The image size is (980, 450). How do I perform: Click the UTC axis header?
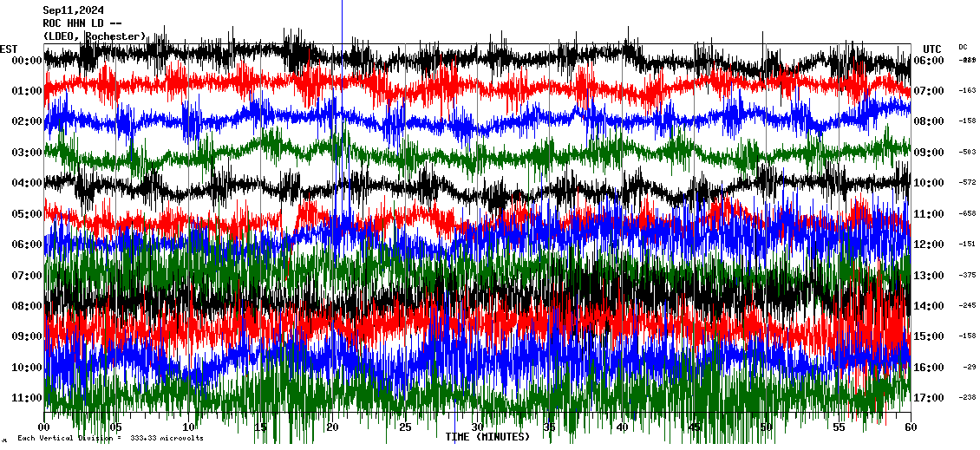click(932, 49)
